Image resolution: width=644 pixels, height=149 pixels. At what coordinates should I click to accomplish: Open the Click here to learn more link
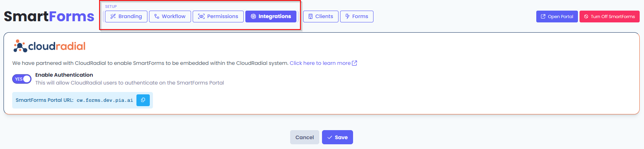pyautogui.click(x=320, y=63)
